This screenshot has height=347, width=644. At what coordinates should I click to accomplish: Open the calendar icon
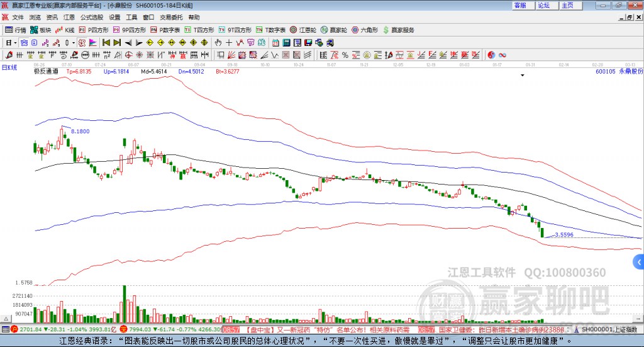[x=275, y=43]
